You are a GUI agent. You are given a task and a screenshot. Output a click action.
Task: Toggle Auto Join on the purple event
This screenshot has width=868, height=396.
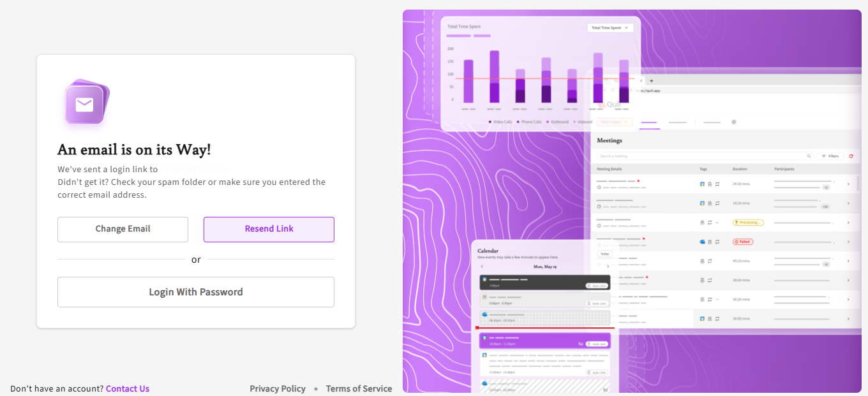597,344
